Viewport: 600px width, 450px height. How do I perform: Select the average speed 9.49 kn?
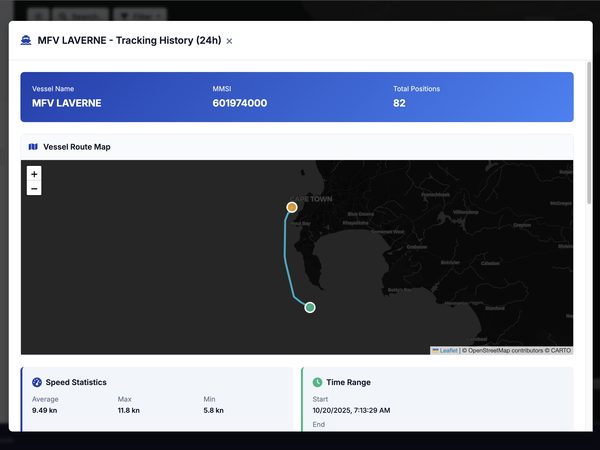tap(44, 410)
